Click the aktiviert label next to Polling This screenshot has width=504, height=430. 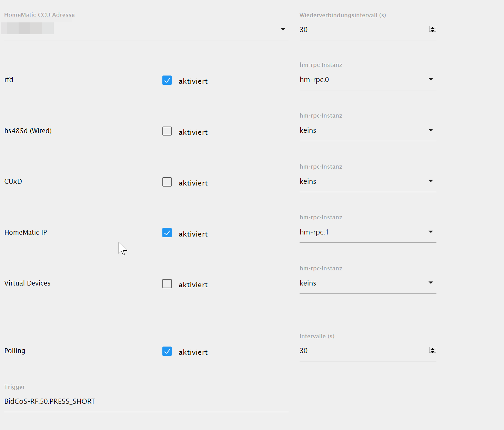(x=193, y=352)
